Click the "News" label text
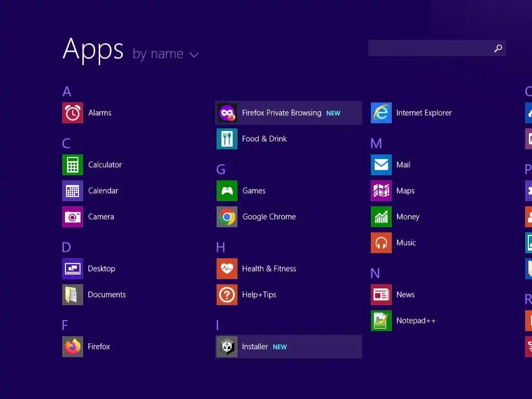Image resolution: width=532 pixels, height=399 pixels. click(x=405, y=295)
